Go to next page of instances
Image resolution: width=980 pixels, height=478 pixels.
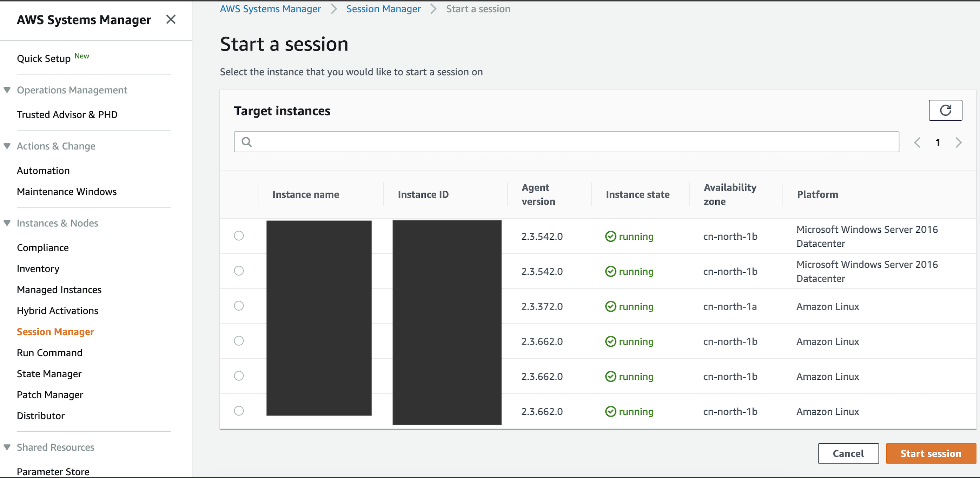coord(958,142)
